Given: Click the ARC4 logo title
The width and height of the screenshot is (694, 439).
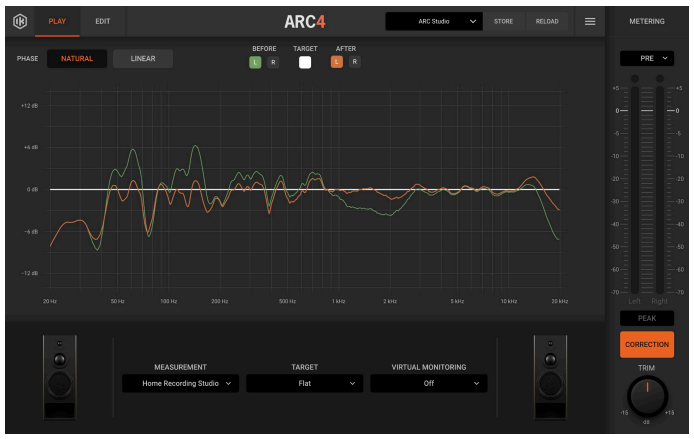Looking at the screenshot, I should click(305, 22).
